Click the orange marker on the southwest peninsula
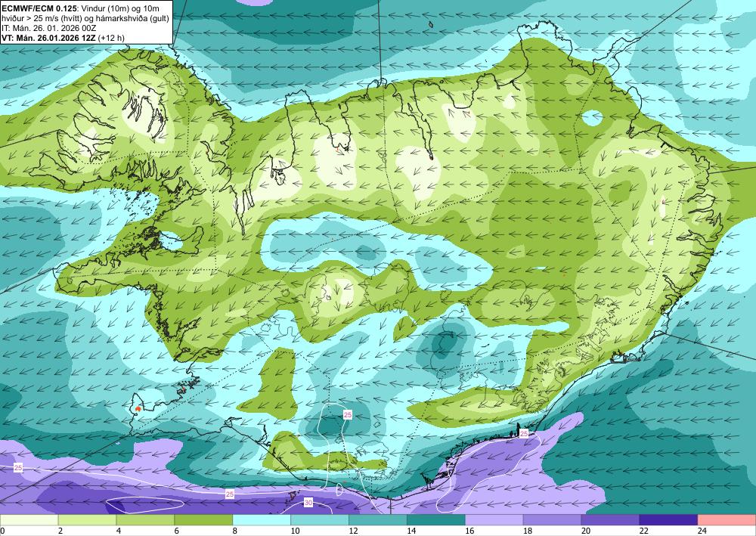This screenshot has height=536, width=756. [138, 408]
